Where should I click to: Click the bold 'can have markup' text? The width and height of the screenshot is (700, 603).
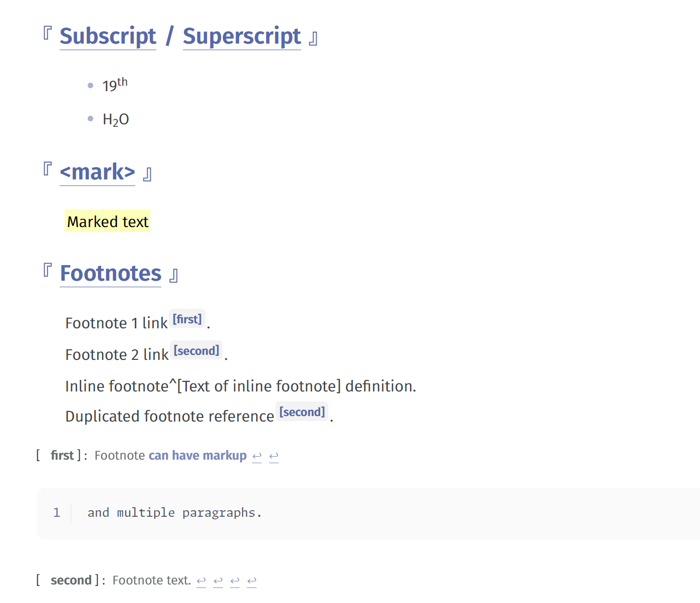[197, 456]
